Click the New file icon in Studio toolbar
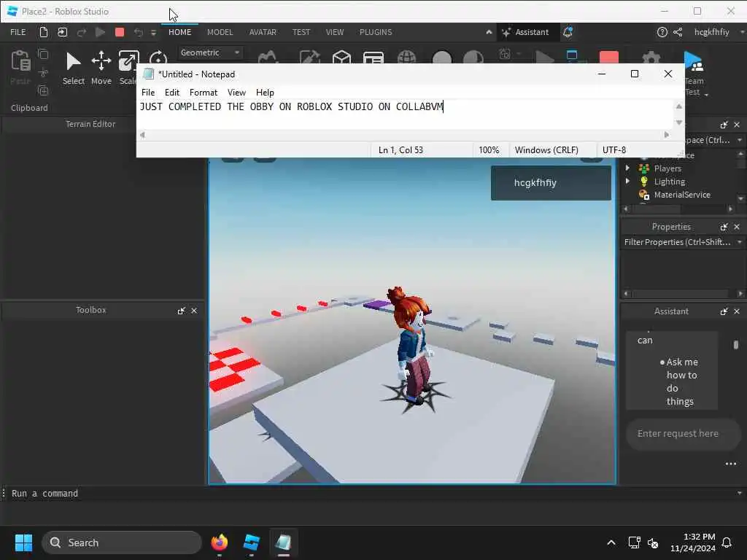The height and width of the screenshot is (560, 747). coord(43,32)
